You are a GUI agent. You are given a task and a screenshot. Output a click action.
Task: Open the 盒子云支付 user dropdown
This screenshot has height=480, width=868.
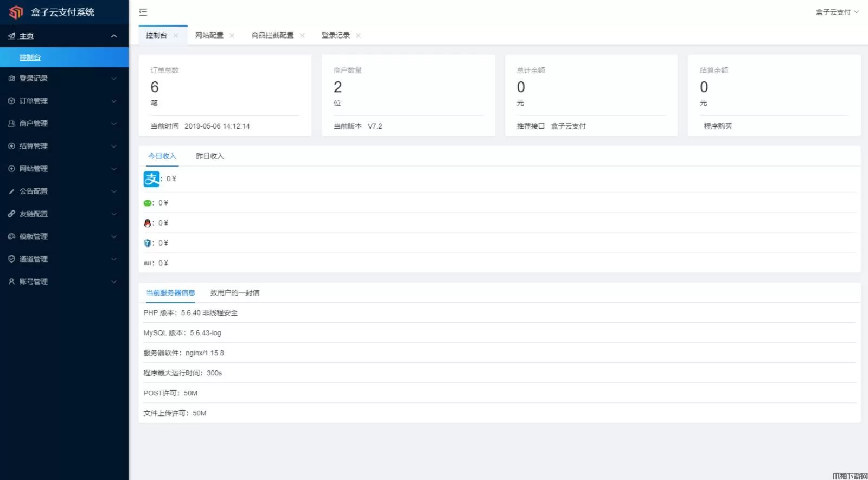pos(837,12)
